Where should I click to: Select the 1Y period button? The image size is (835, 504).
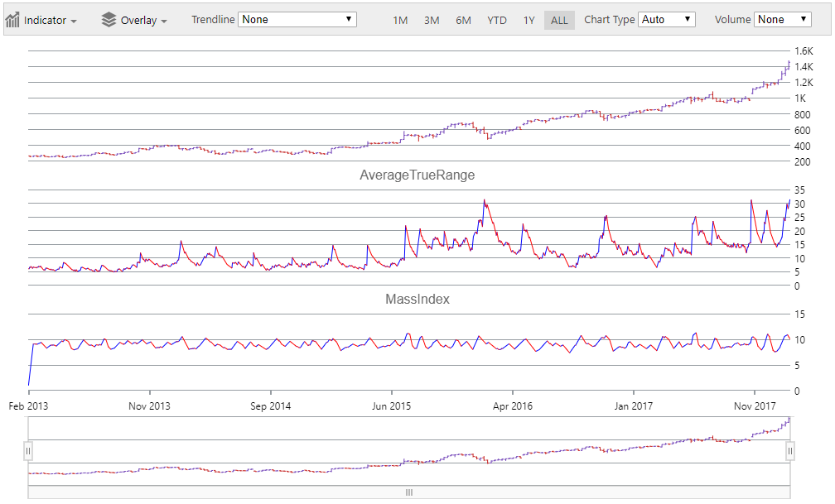point(529,20)
